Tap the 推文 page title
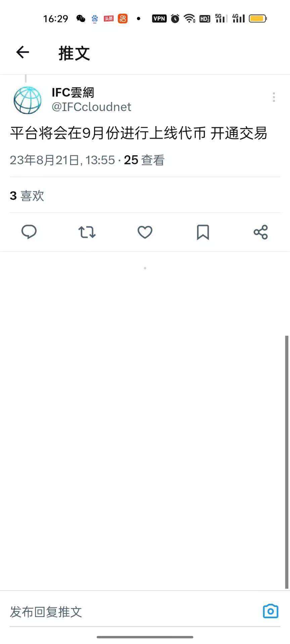290x644 pixels. click(x=74, y=53)
